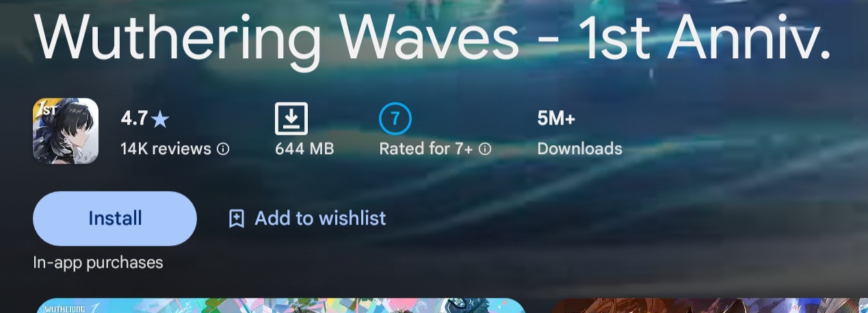Open the info icon next to Rated for 7+

pyautogui.click(x=485, y=149)
